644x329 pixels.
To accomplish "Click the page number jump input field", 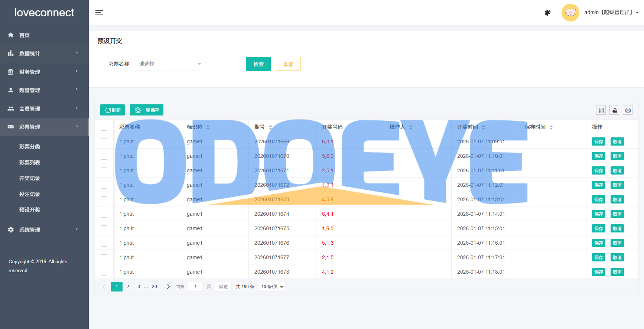I will click(195, 287).
